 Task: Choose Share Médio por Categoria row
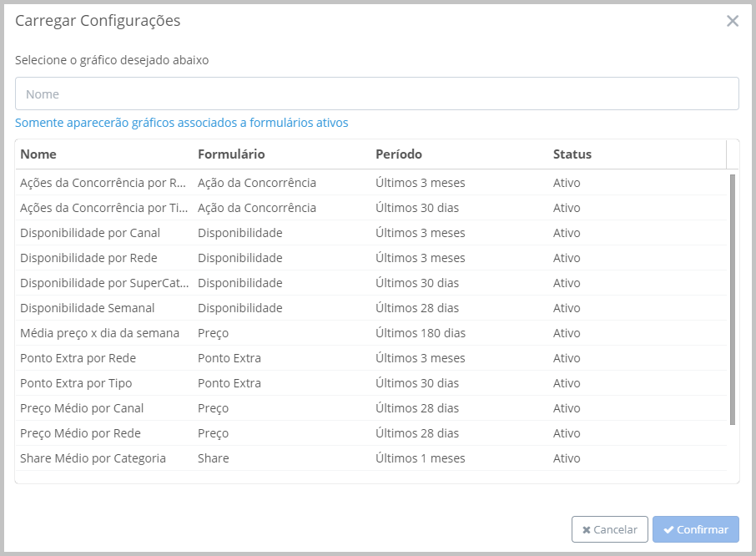click(93, 458)
